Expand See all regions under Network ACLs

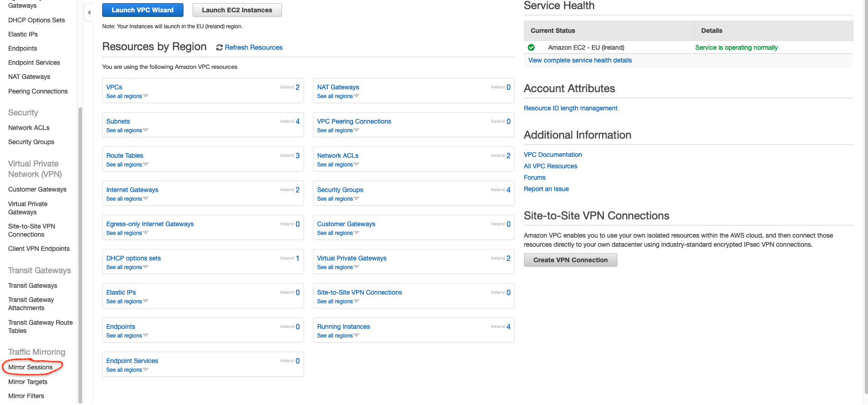(338, 165)
